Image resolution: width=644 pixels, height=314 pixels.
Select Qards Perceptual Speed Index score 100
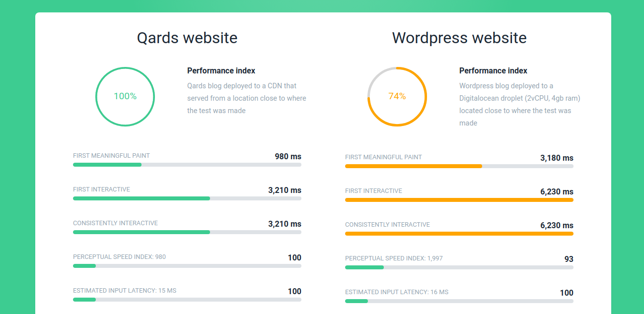point(294,257)
